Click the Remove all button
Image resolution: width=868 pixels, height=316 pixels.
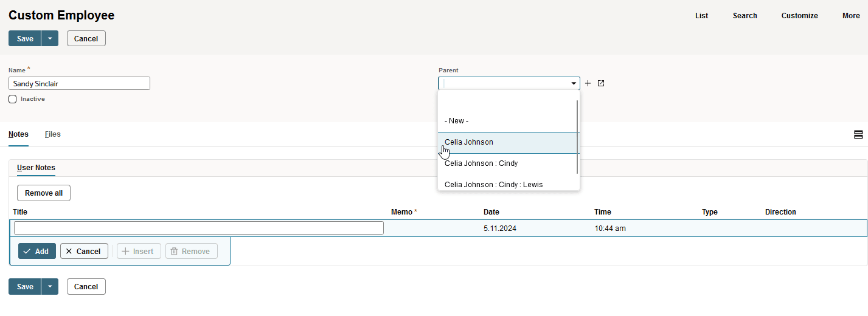point(44,193)
